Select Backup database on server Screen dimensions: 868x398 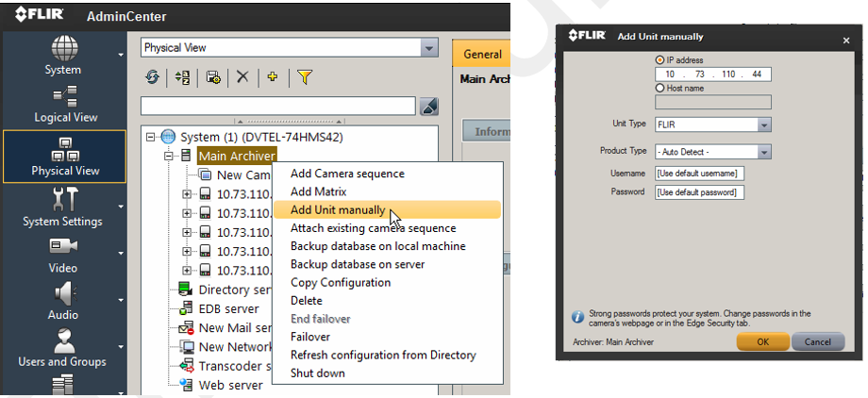[x=357, y=264]
